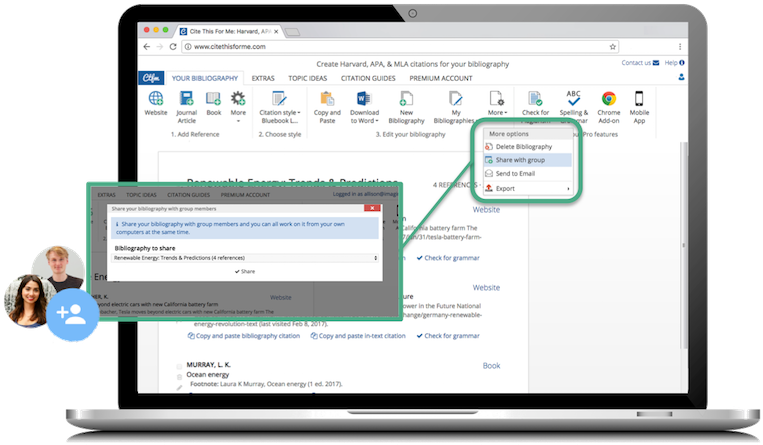Add a Book reference
This screenshot has width=763, height=445.
point(214,103)
